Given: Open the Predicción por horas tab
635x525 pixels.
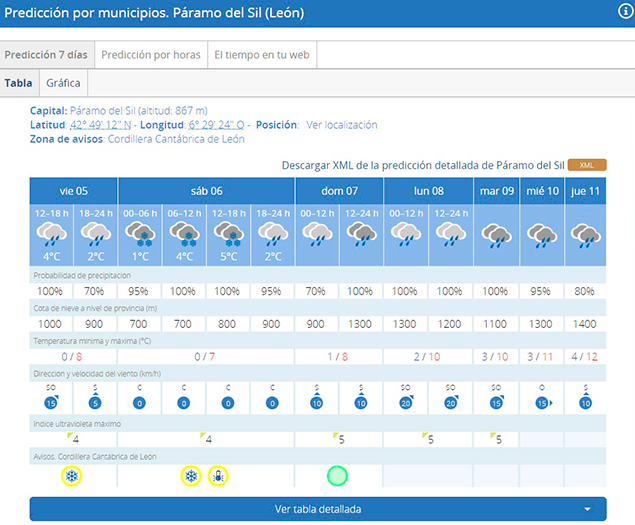Looking at the screenshot, I should pyautogui.click(x=151, y=55).
